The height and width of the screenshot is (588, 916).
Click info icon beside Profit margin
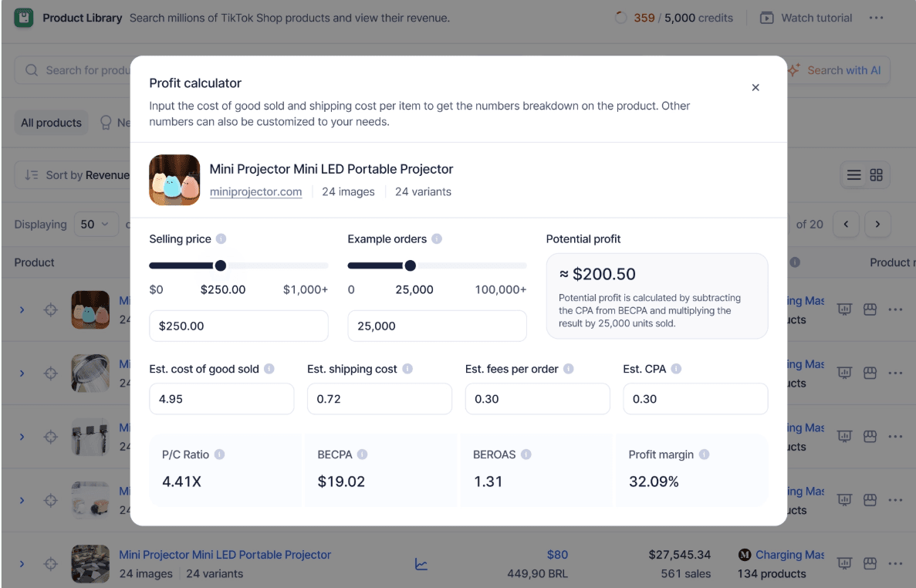704,455
